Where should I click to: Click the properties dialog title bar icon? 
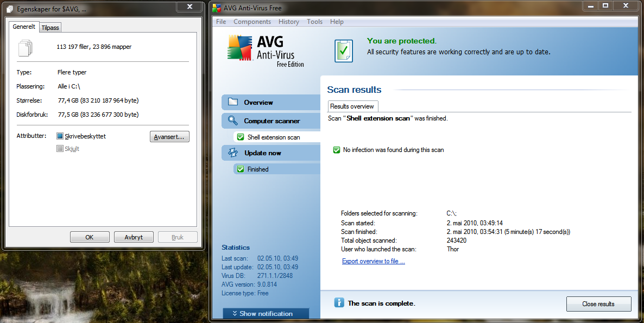point(9,9)
